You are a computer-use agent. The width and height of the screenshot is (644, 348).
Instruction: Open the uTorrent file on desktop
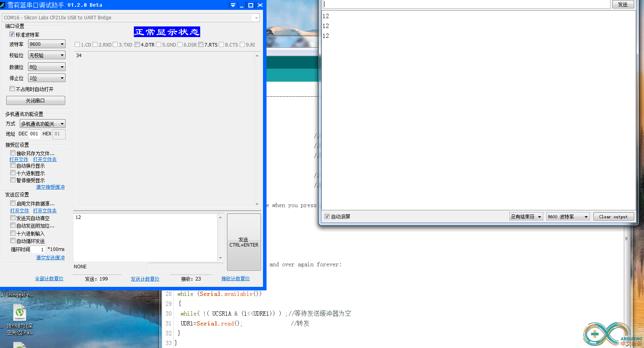coord(20,320)
